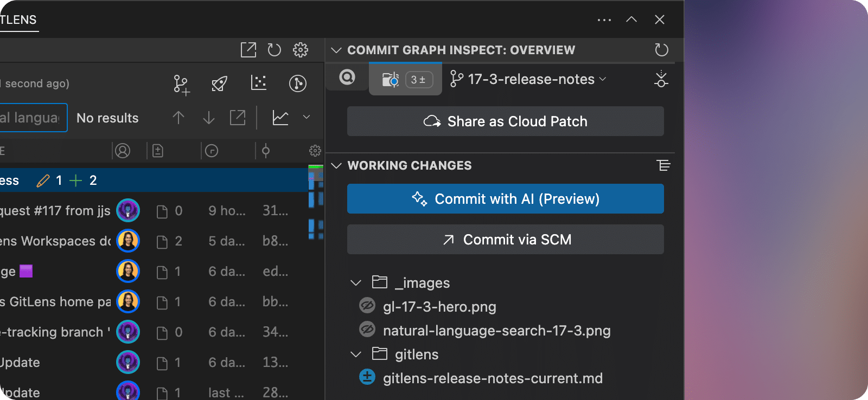Click the create branch icon
The image size is (868, 400).
point(181,85)
